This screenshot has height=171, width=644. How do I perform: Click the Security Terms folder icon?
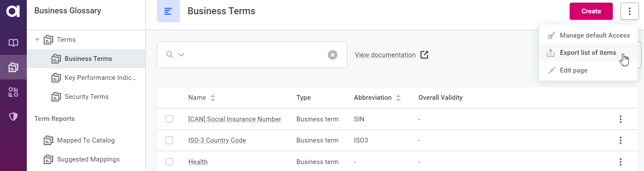click(56, 97)
